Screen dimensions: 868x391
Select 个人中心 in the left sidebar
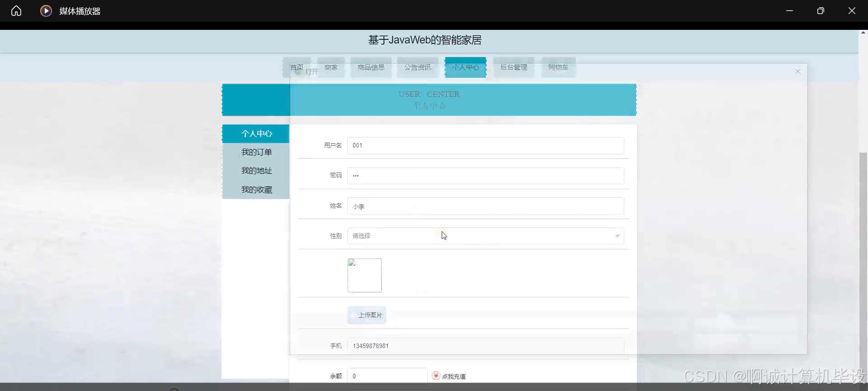[x=256, y=134]
